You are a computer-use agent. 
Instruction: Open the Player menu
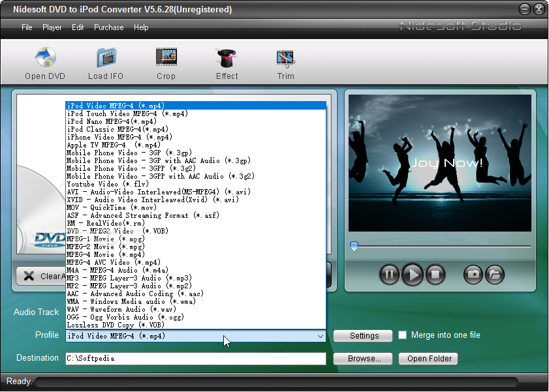pyautogui.click(x=52, y=27)
